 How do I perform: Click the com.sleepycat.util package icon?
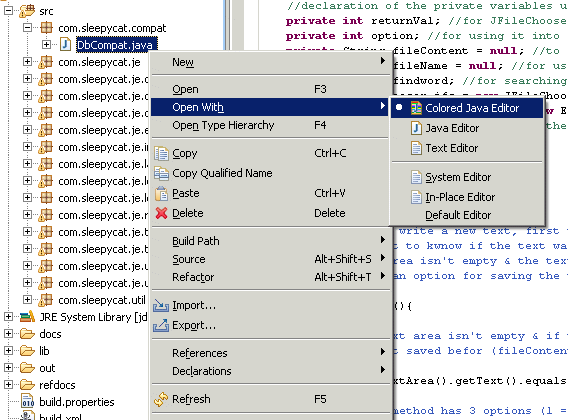point(46,300)
